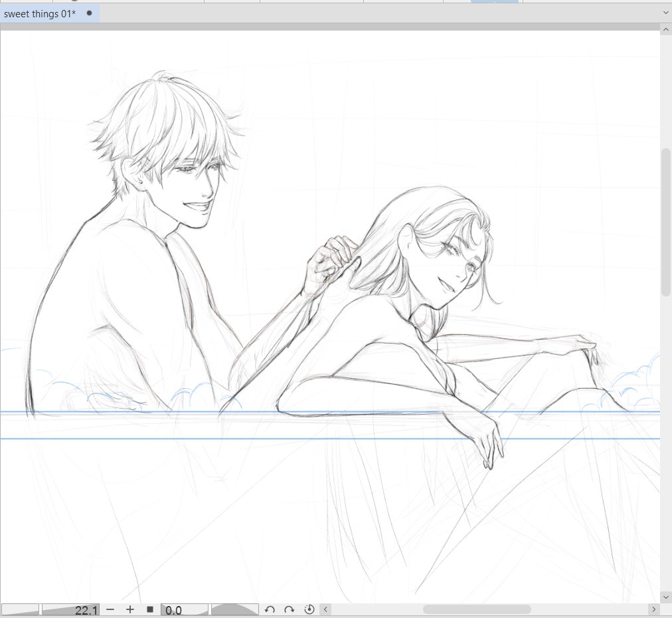Reset canvas rotation via the clock-style icon

(x=309, y=609)
